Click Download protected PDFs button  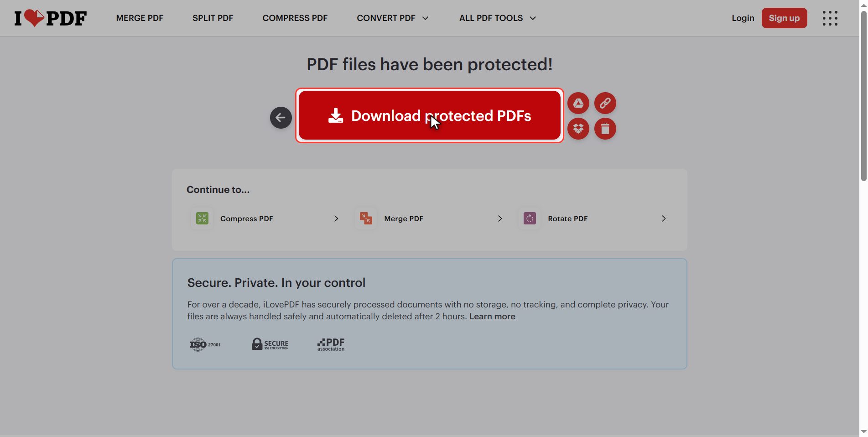click(x=429, y=115)
